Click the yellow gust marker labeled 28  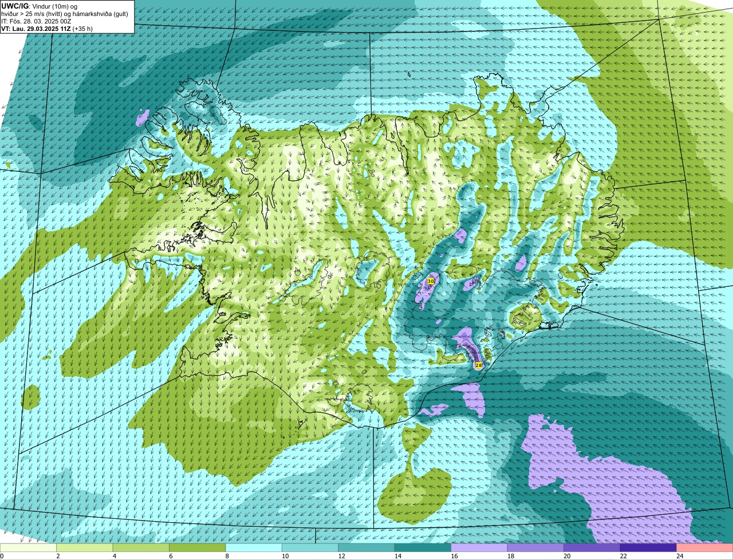click(x=479, y=365)
